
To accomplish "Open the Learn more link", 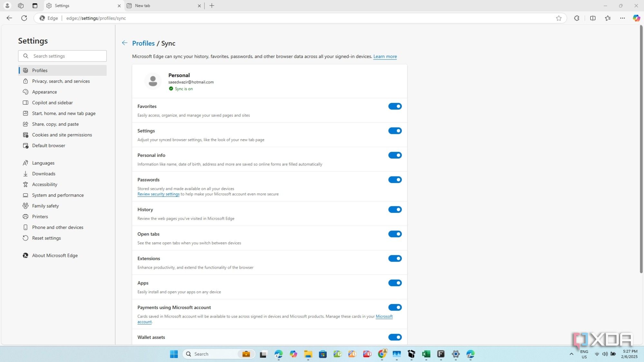I will [x=385, y=56].
